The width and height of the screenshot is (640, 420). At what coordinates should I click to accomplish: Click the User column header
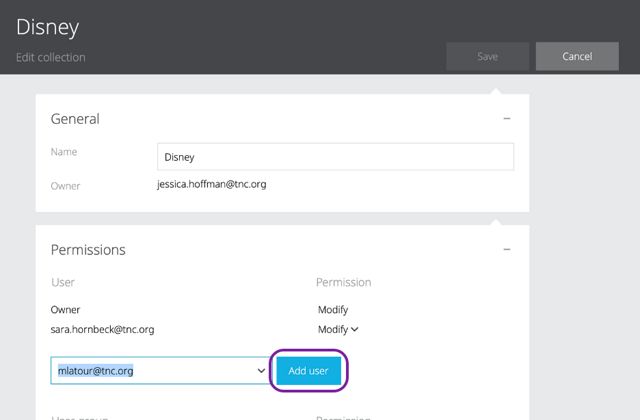pos(63,283)
